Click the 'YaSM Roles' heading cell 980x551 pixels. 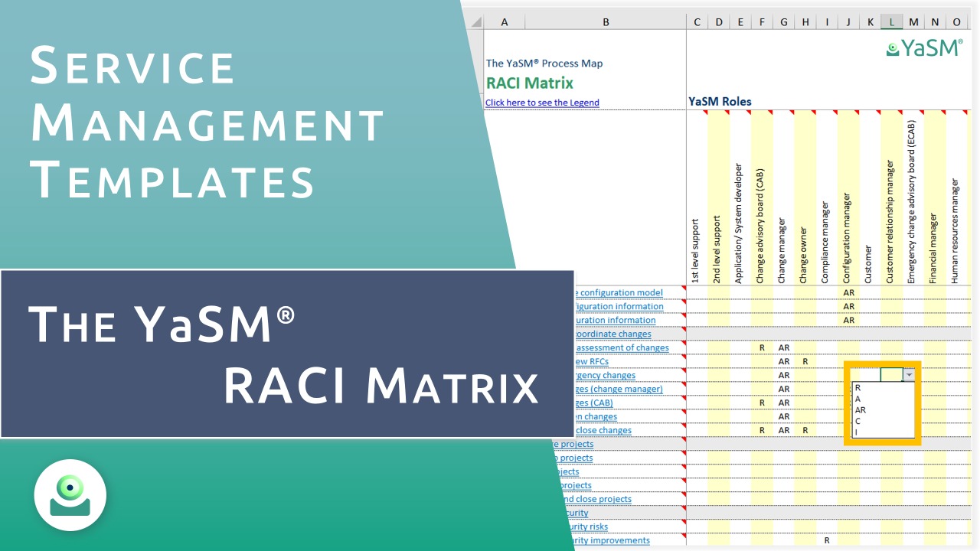pyautogui.click(x=720, y=101)
